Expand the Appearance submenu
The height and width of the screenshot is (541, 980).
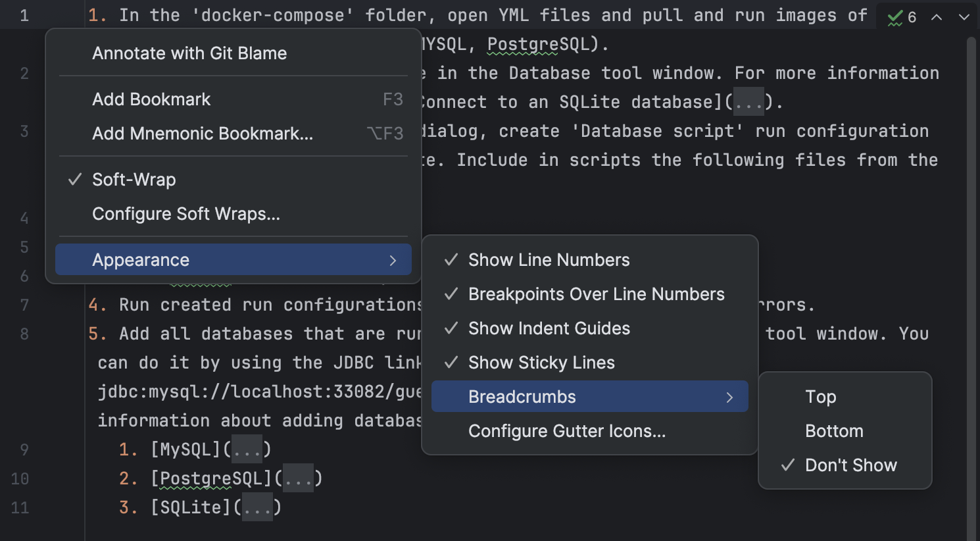click(x=140, y=259)
